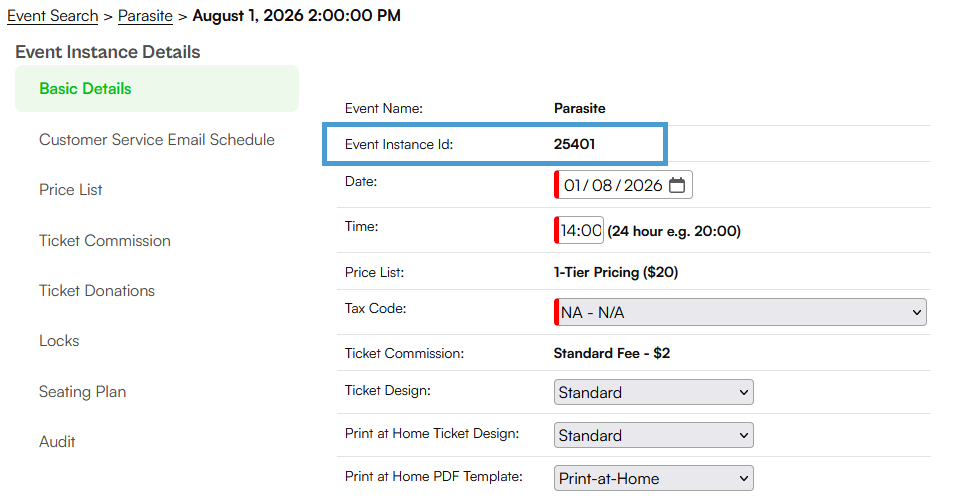Open the Locks section
The width and height of the screenshot is (972, 498).
pyautogui.click(x=59, y=341)
